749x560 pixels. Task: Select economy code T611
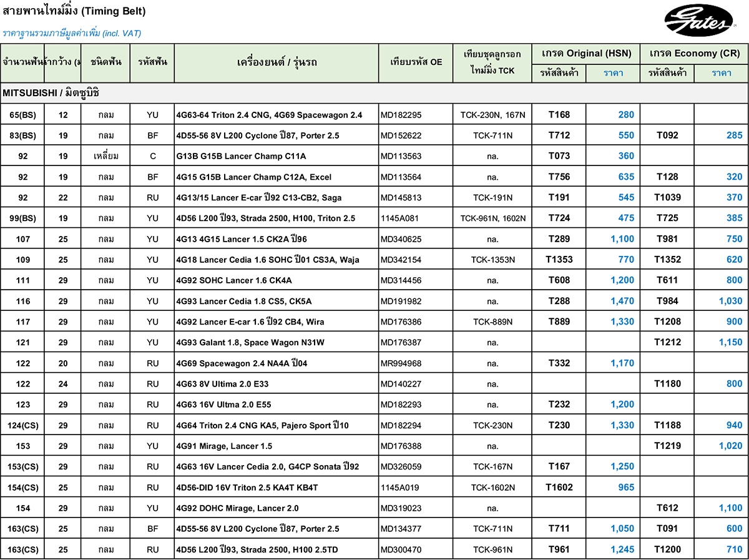(x=667, y=280)
